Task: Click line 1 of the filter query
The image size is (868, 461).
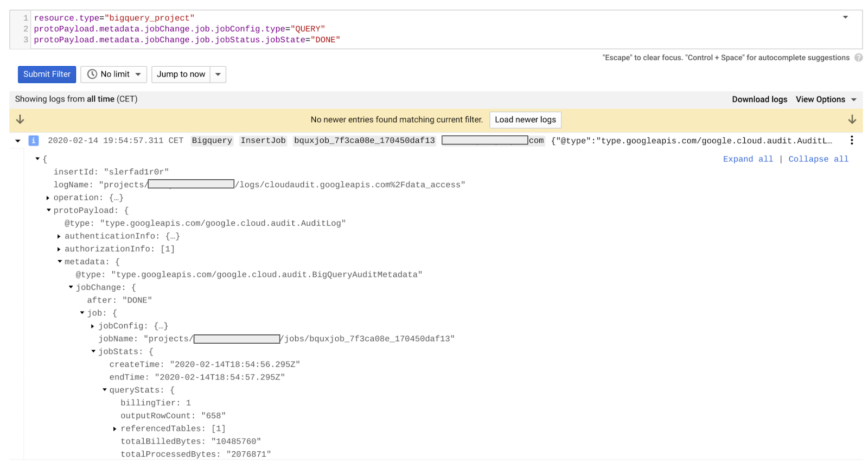Action: pyautogui.click(x=114, y=18)
